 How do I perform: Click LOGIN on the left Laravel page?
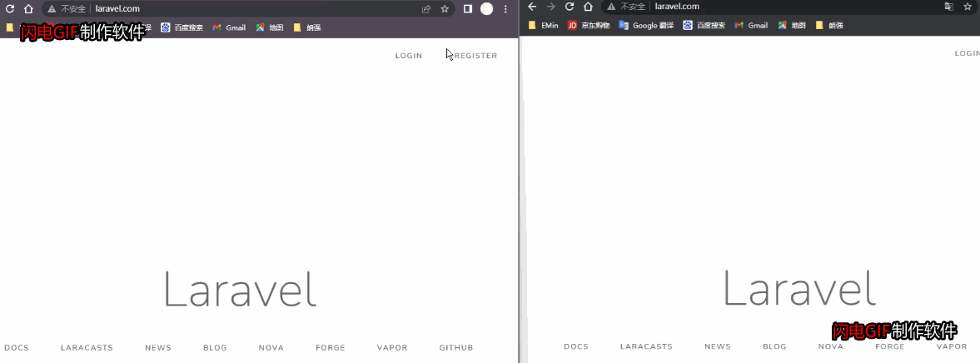pos(409,56)
